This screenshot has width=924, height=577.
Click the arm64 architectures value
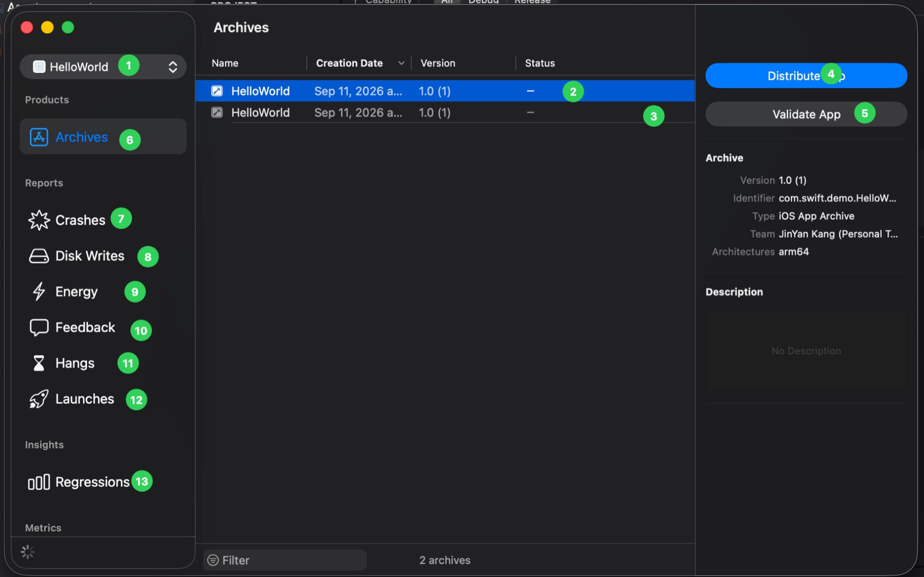(794, 252)
